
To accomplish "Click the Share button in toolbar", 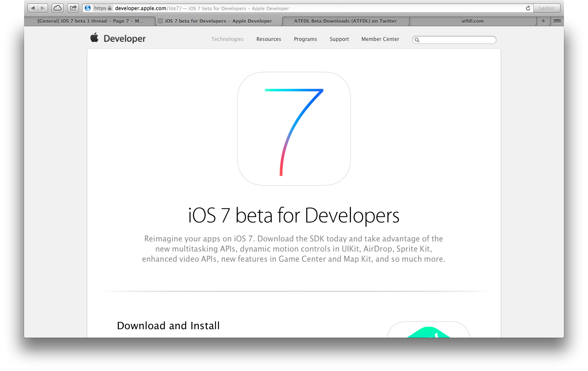I will point(73,8).
